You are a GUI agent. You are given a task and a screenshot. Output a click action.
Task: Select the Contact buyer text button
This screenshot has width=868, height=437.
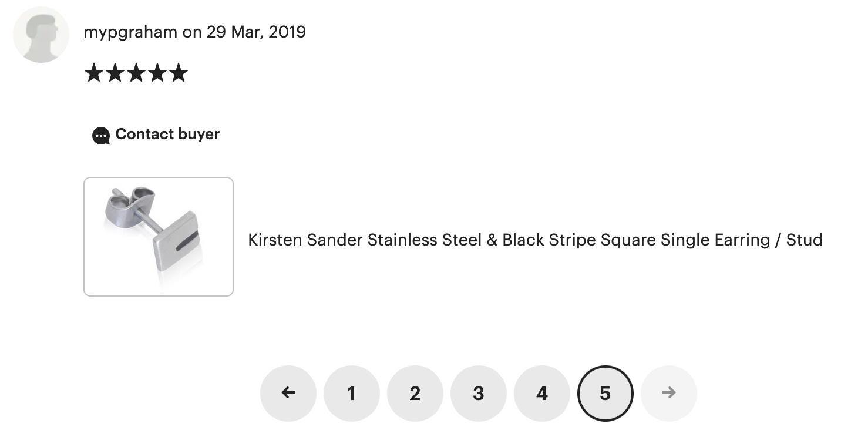[167, 134]
